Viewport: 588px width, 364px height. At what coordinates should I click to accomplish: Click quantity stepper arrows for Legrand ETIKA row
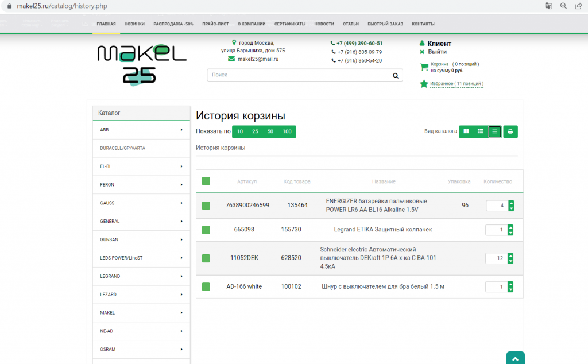[510, 230]
